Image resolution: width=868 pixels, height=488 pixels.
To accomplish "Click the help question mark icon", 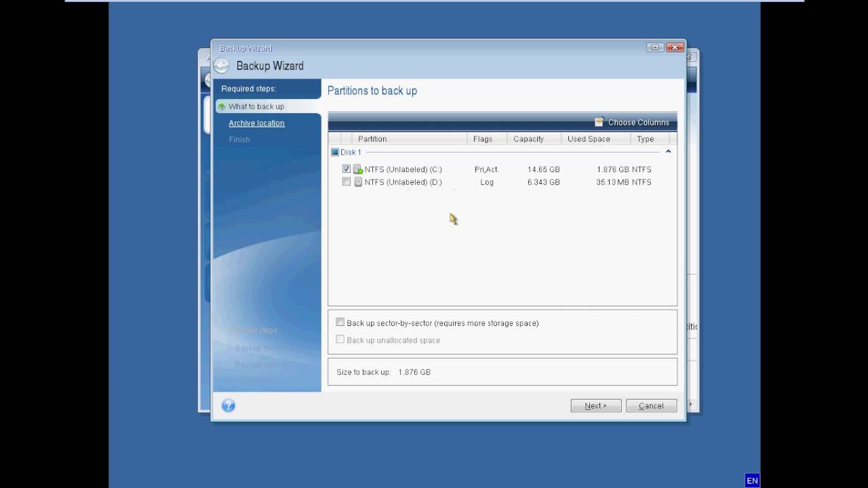I will coord(228,405).
